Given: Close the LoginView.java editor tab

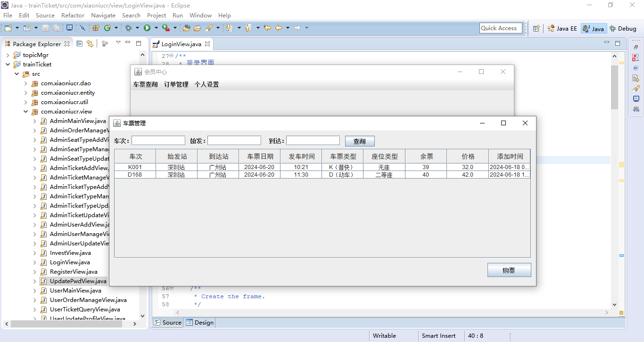Looking at the screenshot, I should coord(207,44).
